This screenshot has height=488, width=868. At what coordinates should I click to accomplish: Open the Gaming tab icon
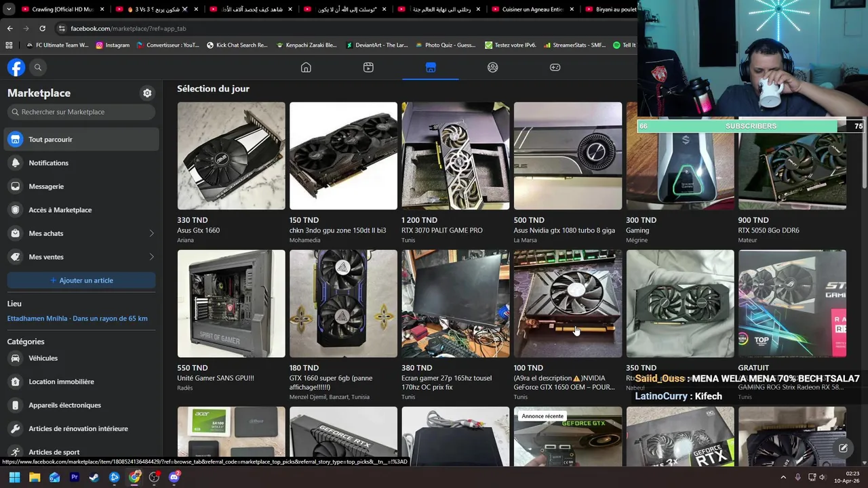coord(555,67)
